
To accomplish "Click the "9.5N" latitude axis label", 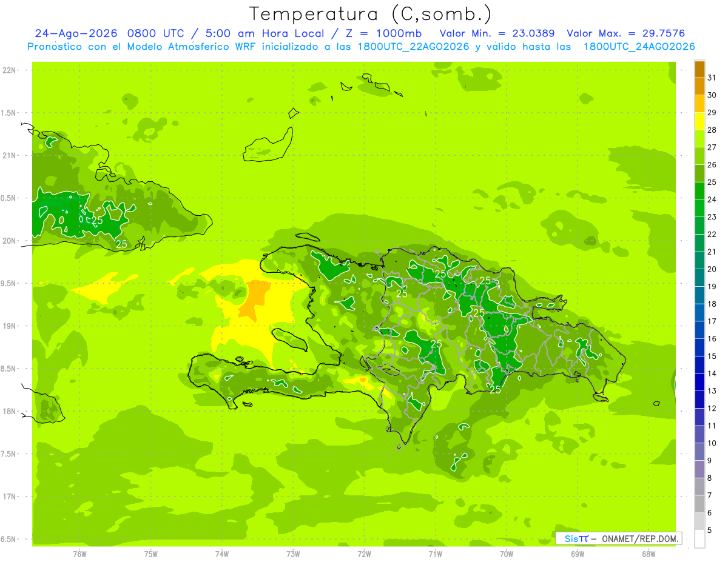I will [x=9, y=284].
